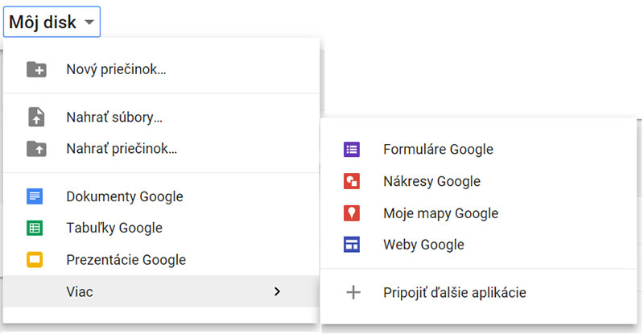644x334 pixels.
Task: Open the Môj disk dropdown arrow
Action: pos(89,23)
